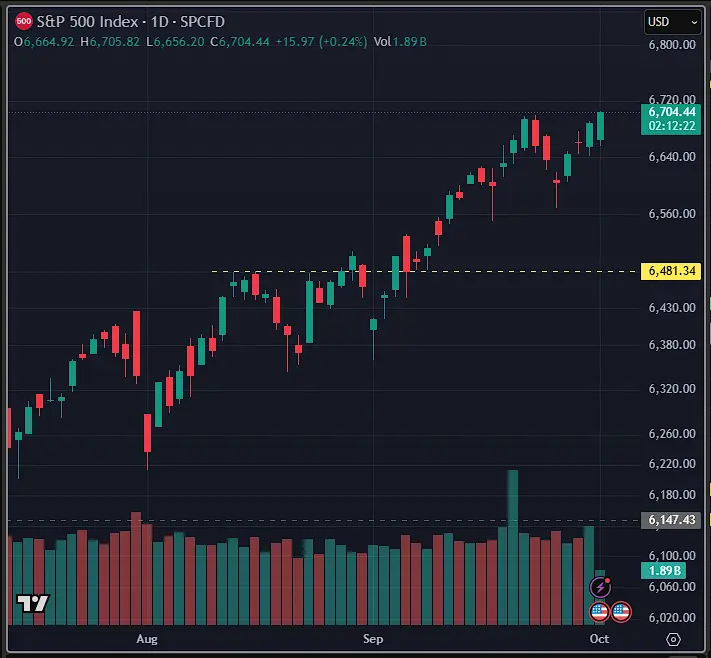Click the green current price label 6,704.44
The height and width of the screenshot is (658, 711).
pyautogui.click(x=672, y=112)
